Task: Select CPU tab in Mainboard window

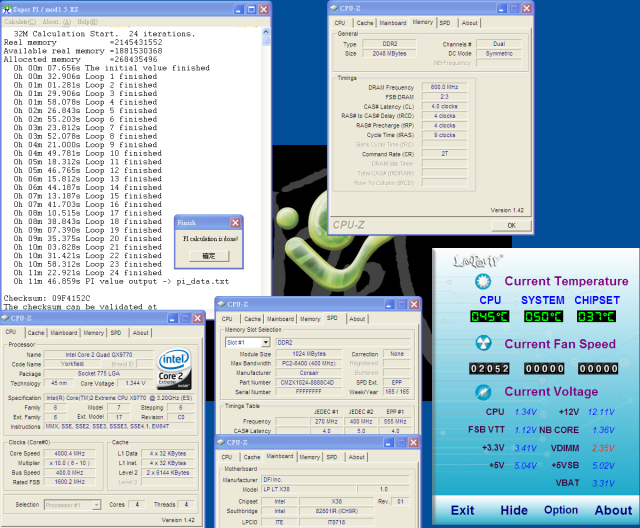Action: coord(227,457)
